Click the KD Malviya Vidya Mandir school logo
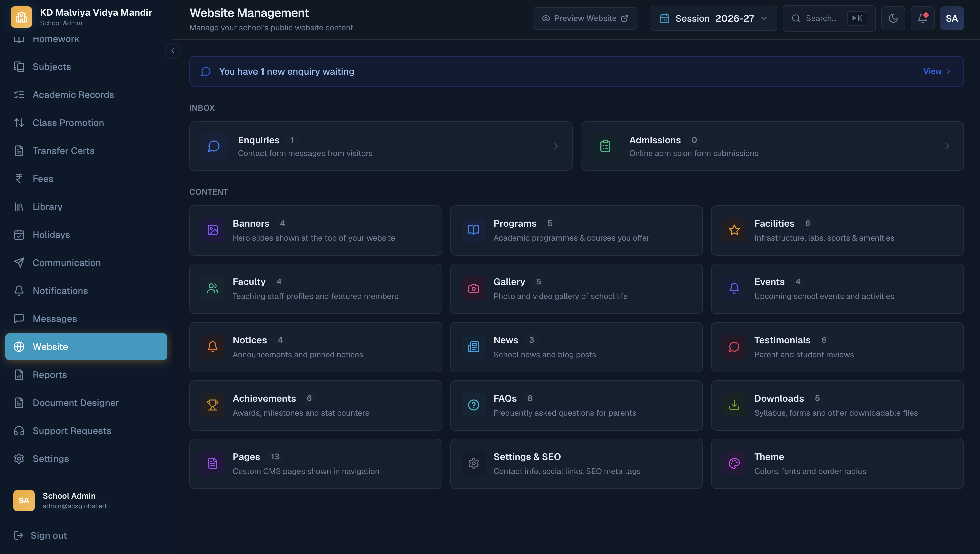980x554 pixels. pos(21,17)
